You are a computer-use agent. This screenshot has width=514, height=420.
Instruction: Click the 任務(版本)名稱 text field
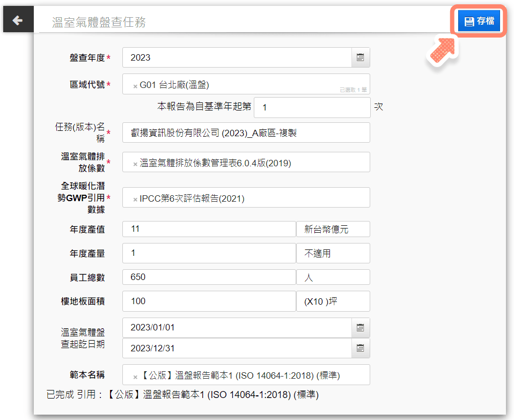(x=246, y=132)
